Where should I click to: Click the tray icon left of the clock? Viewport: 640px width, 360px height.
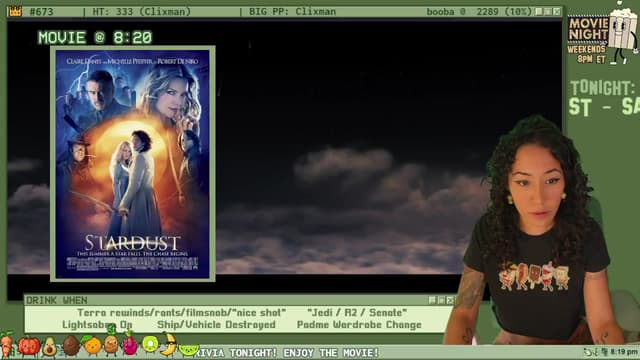coord(604,352)
